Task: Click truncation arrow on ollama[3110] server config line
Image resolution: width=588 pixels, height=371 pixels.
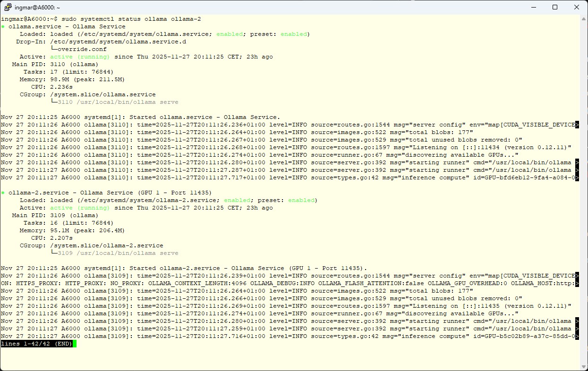Action: point(577,125)
